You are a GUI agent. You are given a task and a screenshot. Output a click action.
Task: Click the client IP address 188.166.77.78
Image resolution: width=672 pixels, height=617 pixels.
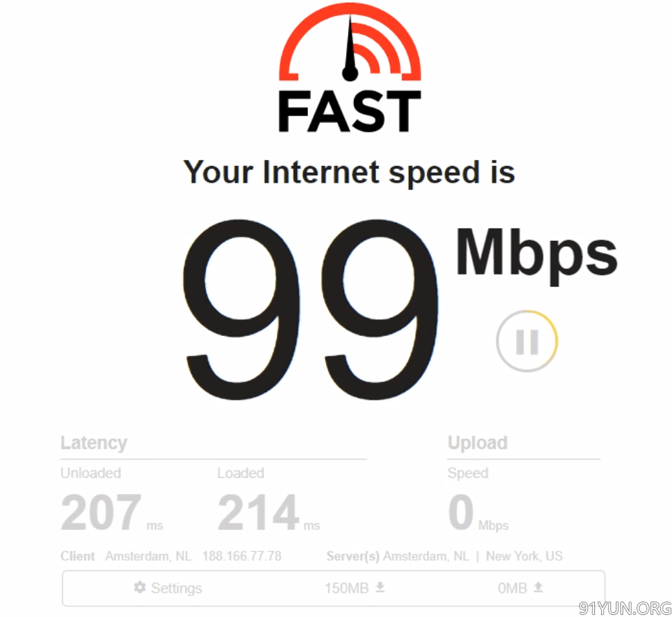[x=242, y=555]
